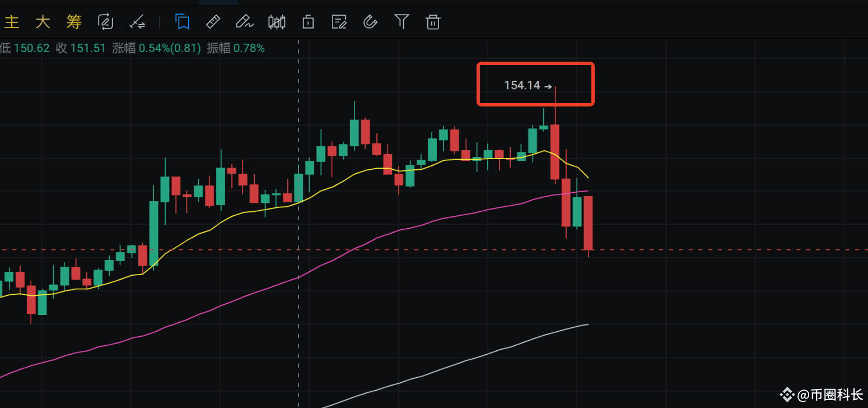The height and width of the screenshot is (408, 868).
Task: Switch to the 主 tab
Action: pos(12,21)
